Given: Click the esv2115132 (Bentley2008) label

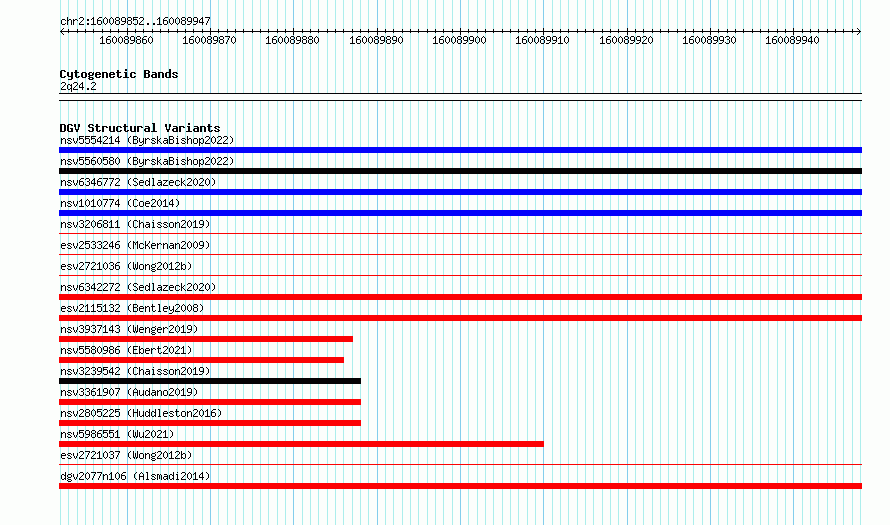Looking at the screenshot, I should (x=132, y=308).
